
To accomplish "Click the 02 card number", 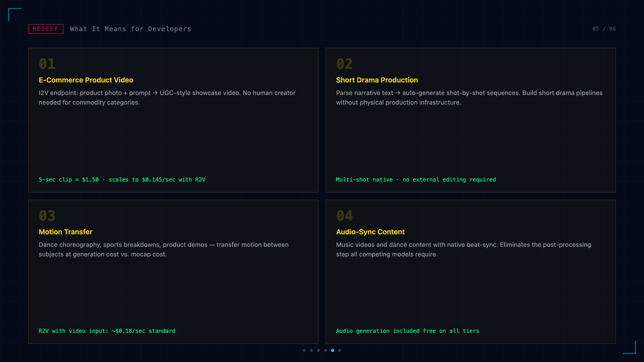I will (x=344, y=64).
